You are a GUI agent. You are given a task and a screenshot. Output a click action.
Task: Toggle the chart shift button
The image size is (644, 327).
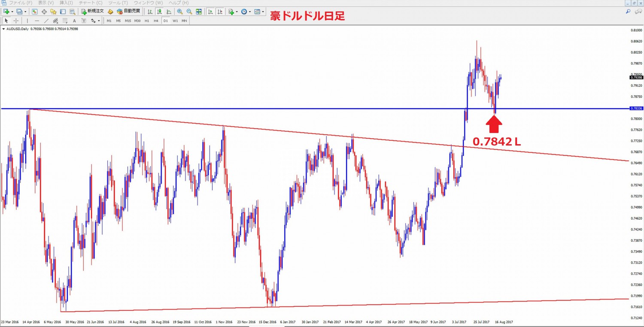tap(220, 12)
